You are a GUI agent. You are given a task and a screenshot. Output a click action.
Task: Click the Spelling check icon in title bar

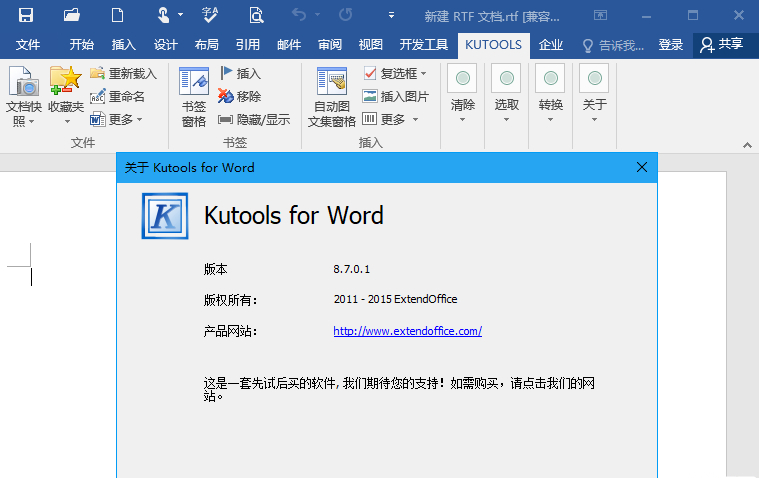(210, 15)
